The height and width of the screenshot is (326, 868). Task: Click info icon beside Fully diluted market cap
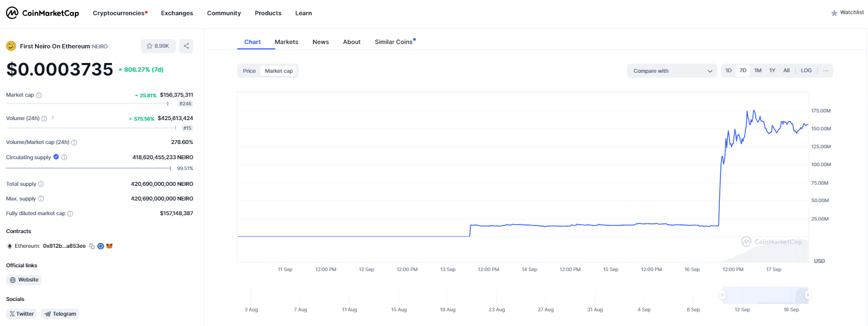click(70, 214)
